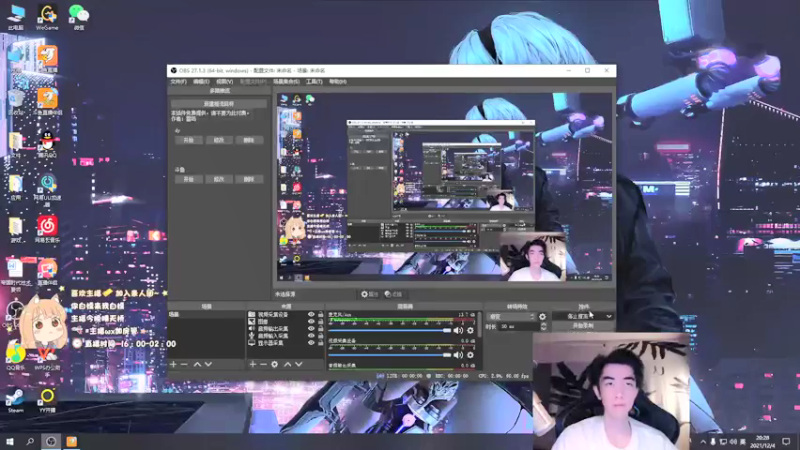Screen dimensions: 800x450
Task: Open the transition properties gear icon
Action: [542, 317]
